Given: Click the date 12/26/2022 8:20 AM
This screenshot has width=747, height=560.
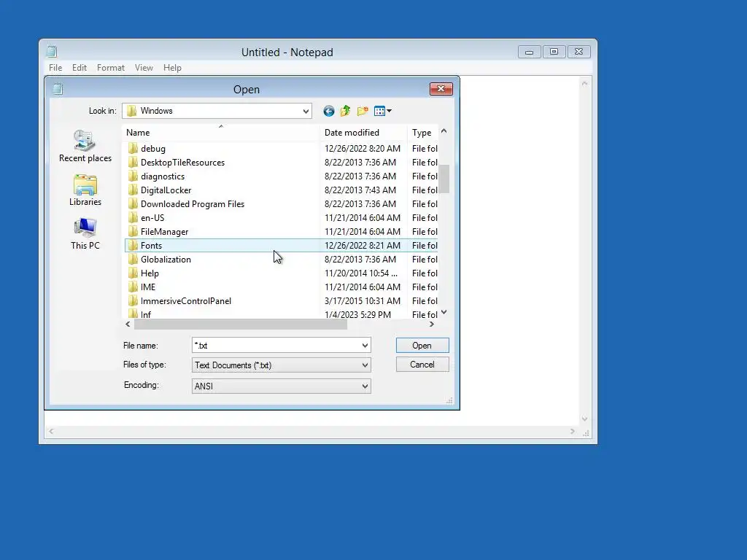Looking at the screenshot, I should (x=363, y=149).
